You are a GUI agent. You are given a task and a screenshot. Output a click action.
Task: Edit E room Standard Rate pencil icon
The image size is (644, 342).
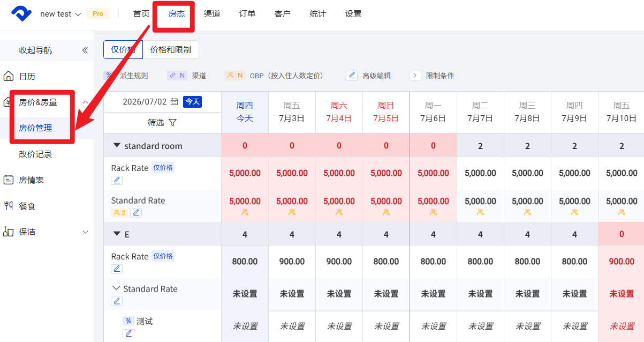point(117,301)
